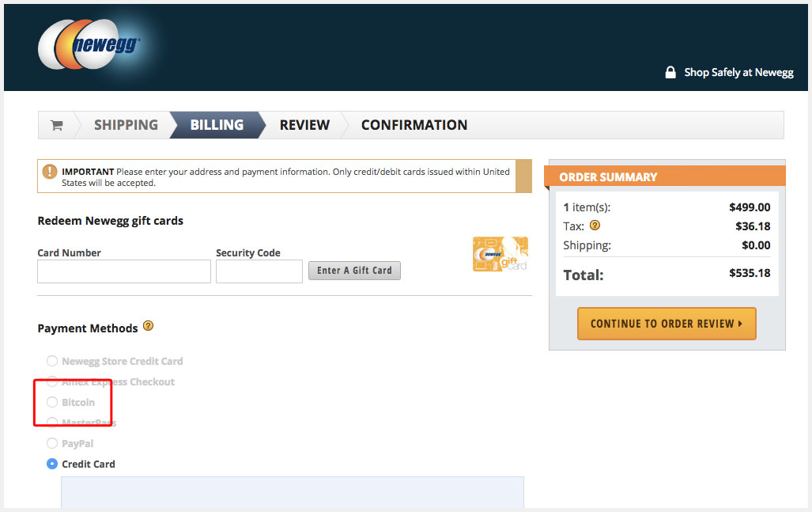Image resolution: width=812 pixels, height=512 pixels.
Task: Click Shop Safely at Newegg link
Action: (738, 73)
